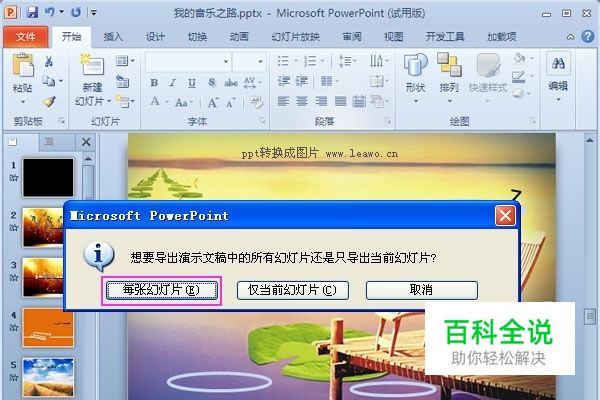The height and width of the screenshot is (400, 600).
Task: Switch to the Design tab
Action: click(x=155, y=37)
